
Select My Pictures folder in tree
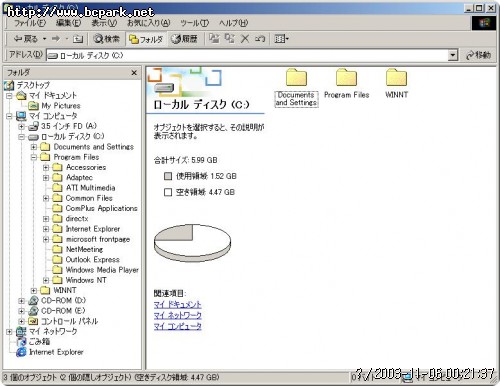click(61, 106)
